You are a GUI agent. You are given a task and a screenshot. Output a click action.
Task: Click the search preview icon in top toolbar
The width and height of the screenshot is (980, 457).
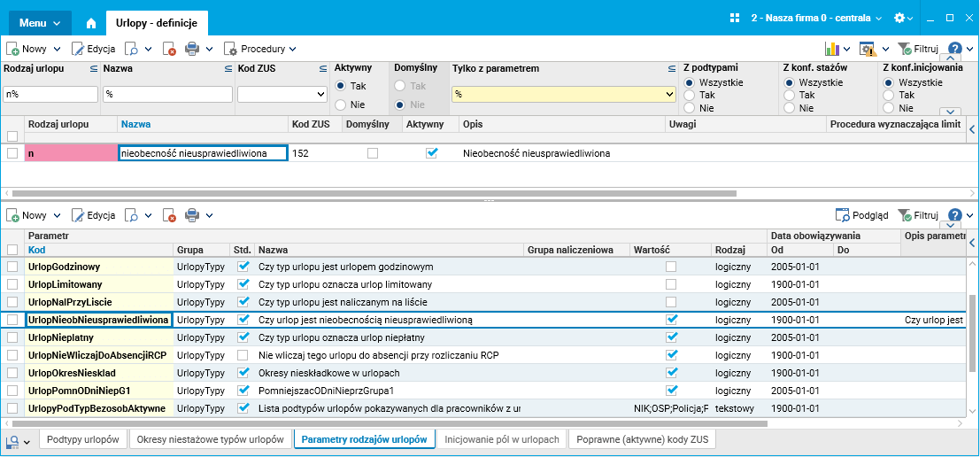(x=131, y=49)
